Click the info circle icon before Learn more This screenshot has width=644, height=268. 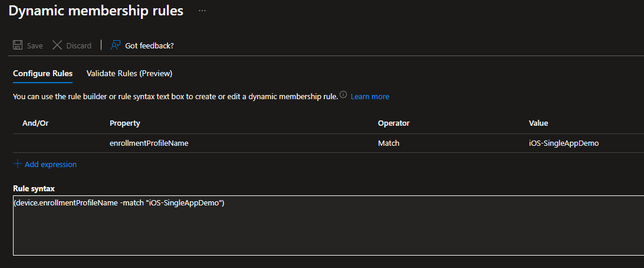click(x=343, y=95)
